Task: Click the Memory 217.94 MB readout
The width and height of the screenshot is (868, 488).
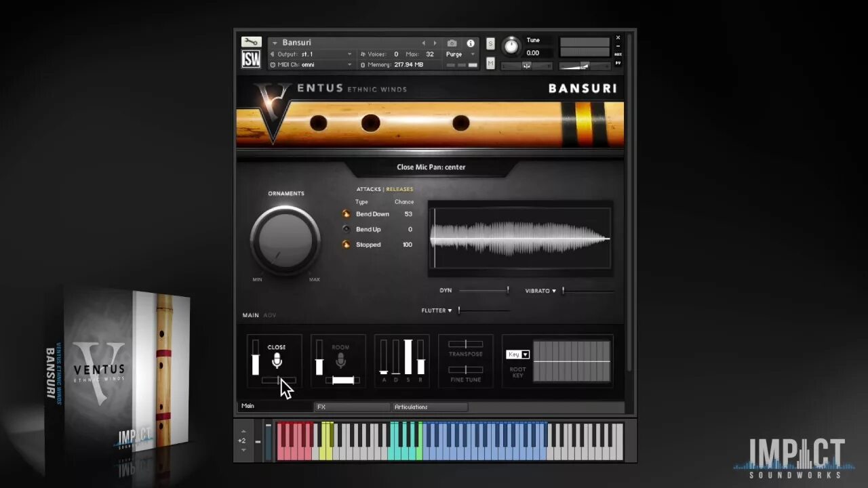Action: point(408,65)
